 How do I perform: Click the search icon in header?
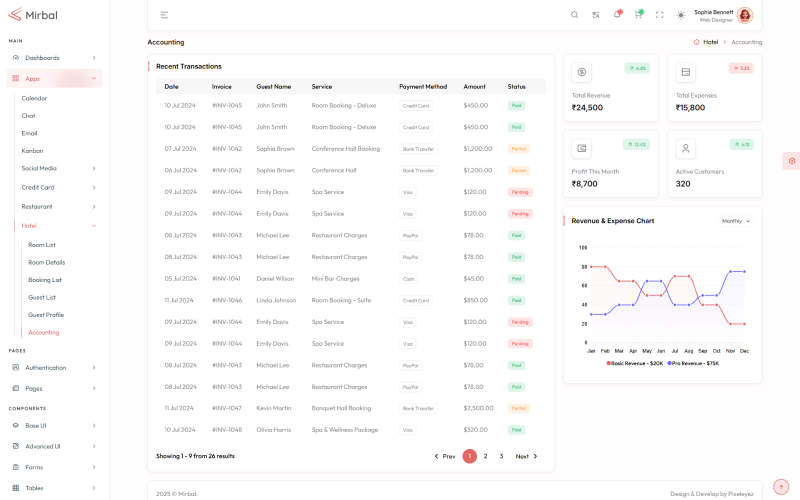(574, 15)
